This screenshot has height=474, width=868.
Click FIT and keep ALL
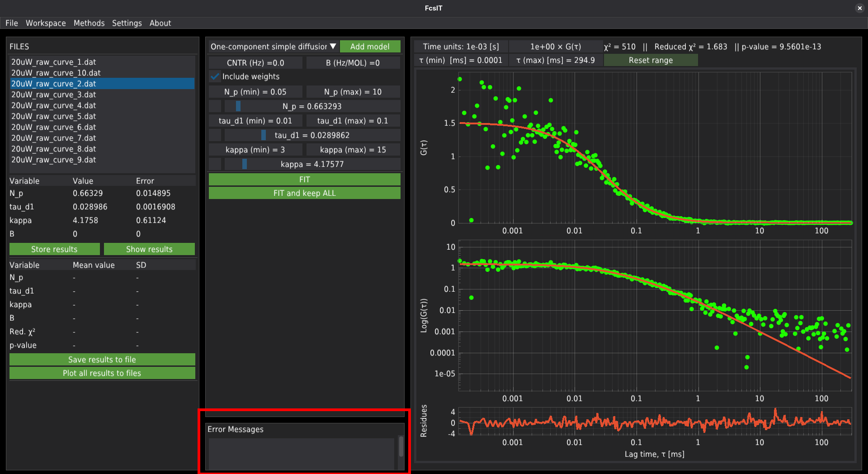pyautogui.click(x=304, y=193)
